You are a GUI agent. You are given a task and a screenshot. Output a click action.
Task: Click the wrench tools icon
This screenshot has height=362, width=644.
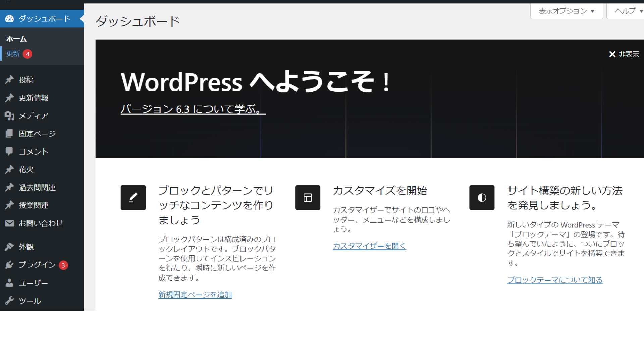[9, 301]
